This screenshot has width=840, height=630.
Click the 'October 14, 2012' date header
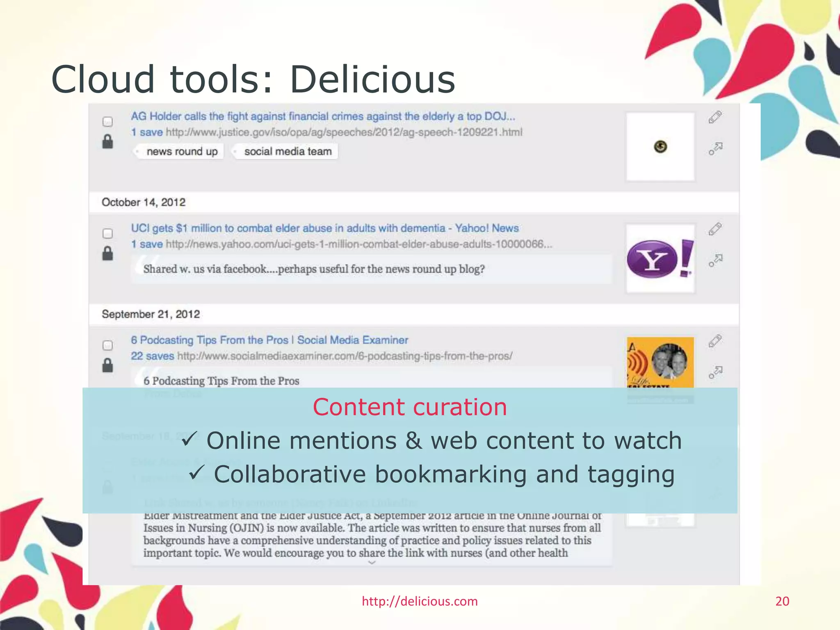pos(144,202)
